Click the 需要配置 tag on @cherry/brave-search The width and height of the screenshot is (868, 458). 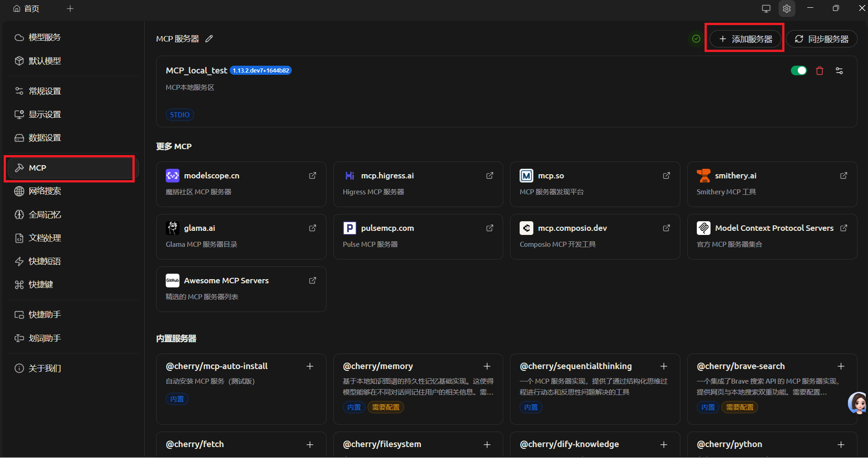coord(740,407)
